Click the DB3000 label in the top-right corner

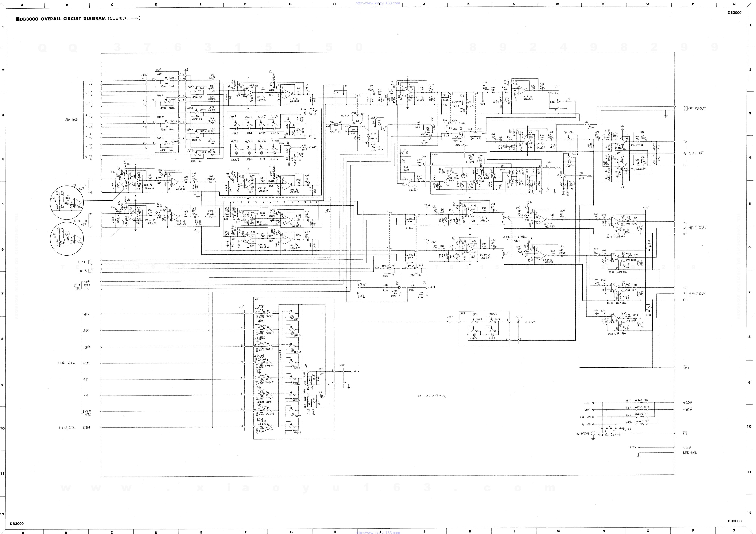click(734, 13)
